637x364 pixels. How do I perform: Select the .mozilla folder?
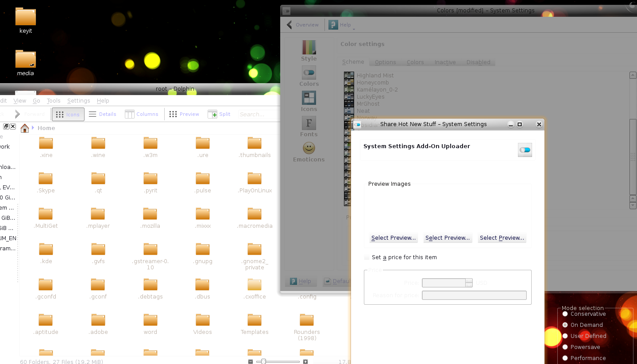pyautogui.click(x=151, y=218)
